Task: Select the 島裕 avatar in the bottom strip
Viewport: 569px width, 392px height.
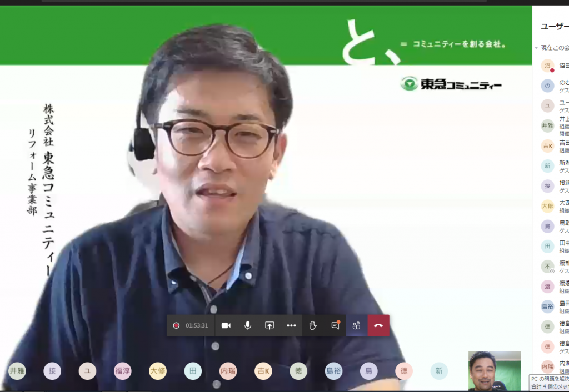Action: pos(333,371)
